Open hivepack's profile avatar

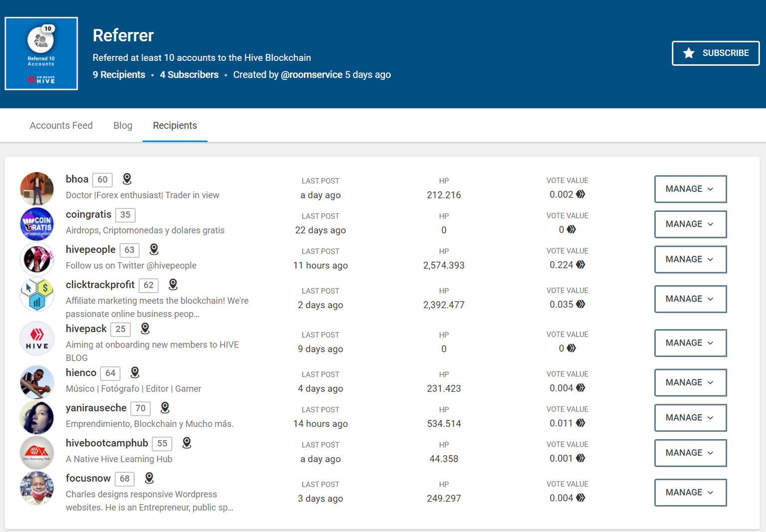37,339
